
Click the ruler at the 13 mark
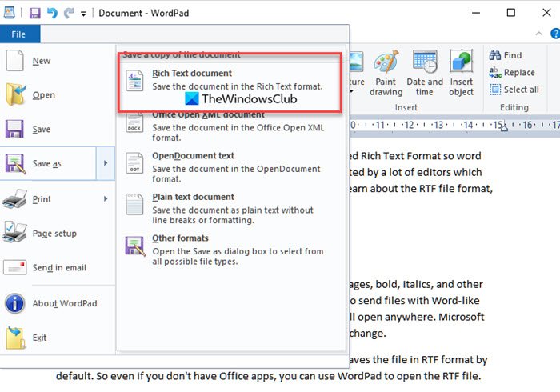pos(438,125)
